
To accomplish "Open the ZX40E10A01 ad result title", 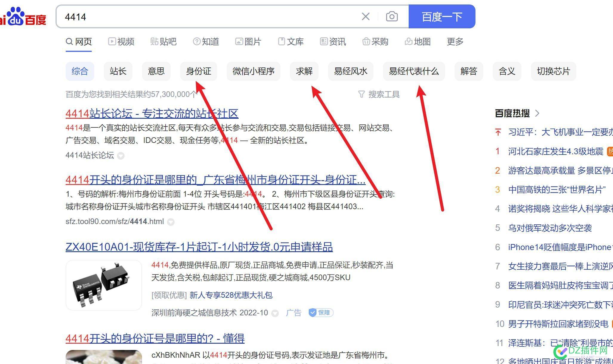I will point(199,247).
